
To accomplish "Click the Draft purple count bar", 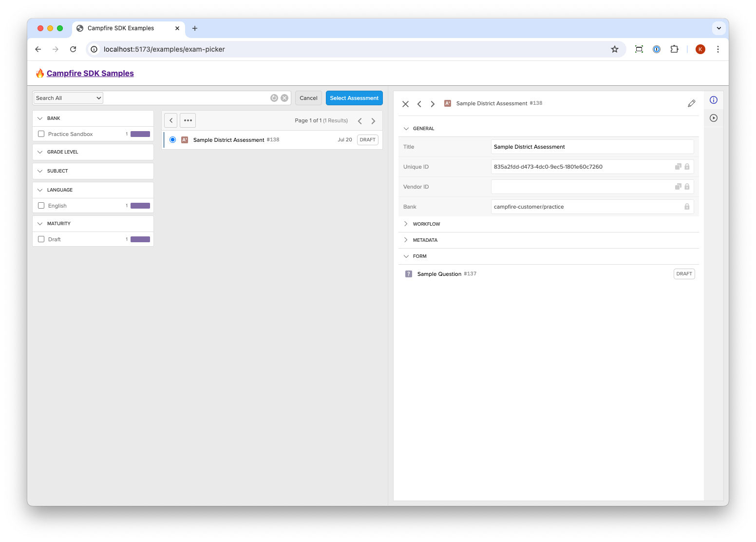I will coord(140,239).
